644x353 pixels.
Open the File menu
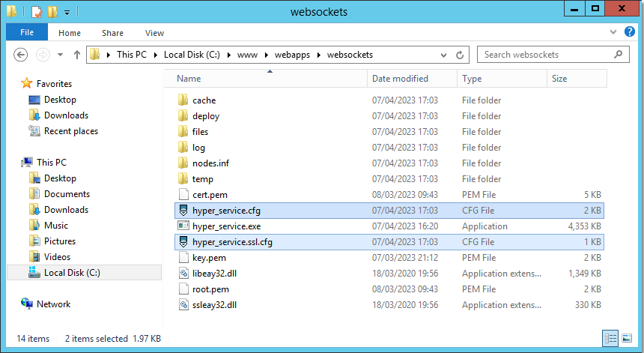pyautogui.click(x=26, y=32)
